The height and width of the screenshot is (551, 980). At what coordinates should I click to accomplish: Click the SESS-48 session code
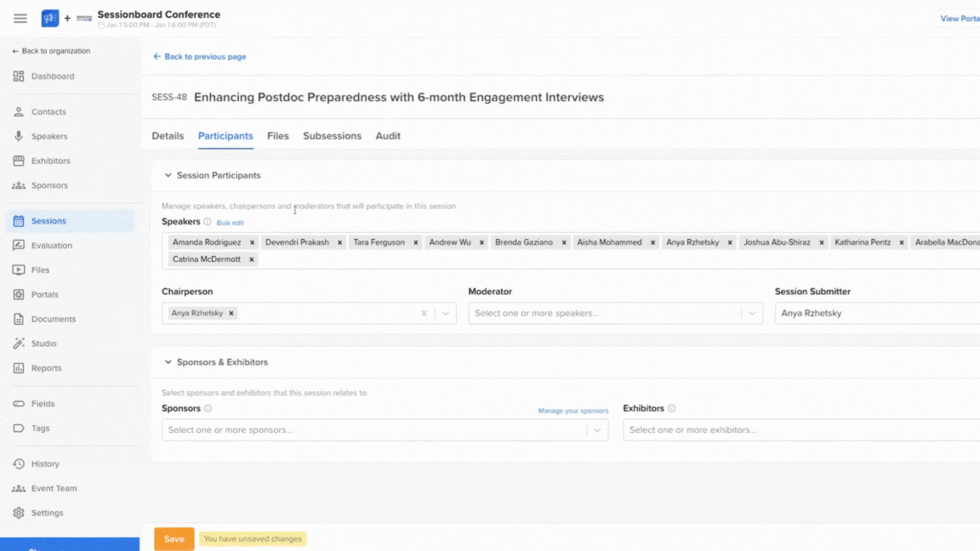(169, 98)
